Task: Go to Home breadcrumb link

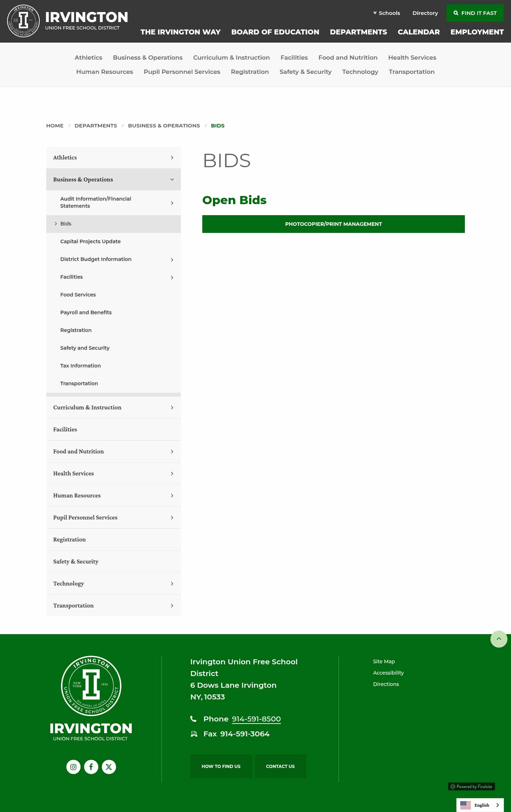Action: (55, 126)
